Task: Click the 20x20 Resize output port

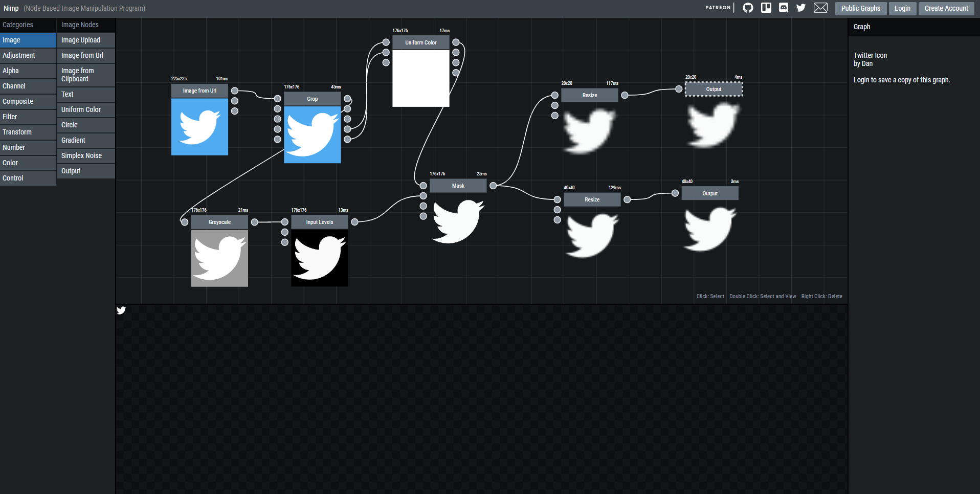Action: [625, 95]
